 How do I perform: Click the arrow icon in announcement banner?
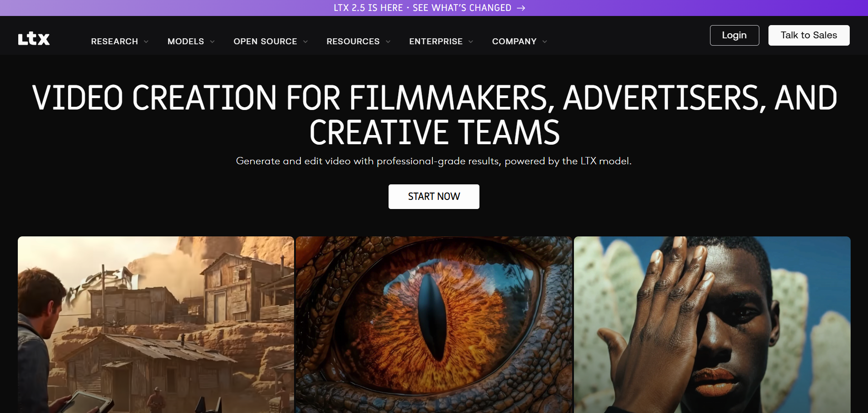point(521,8)
